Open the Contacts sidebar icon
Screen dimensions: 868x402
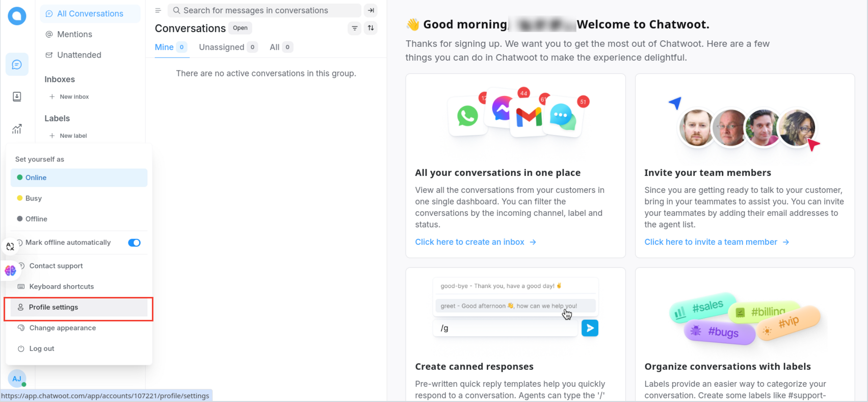point(17,96)
